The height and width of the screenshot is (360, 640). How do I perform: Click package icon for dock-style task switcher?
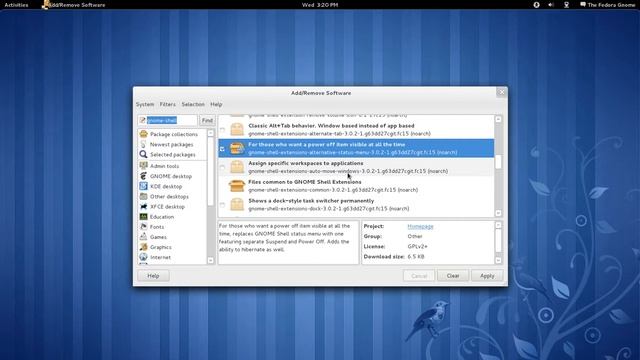(x=237, y=204)
